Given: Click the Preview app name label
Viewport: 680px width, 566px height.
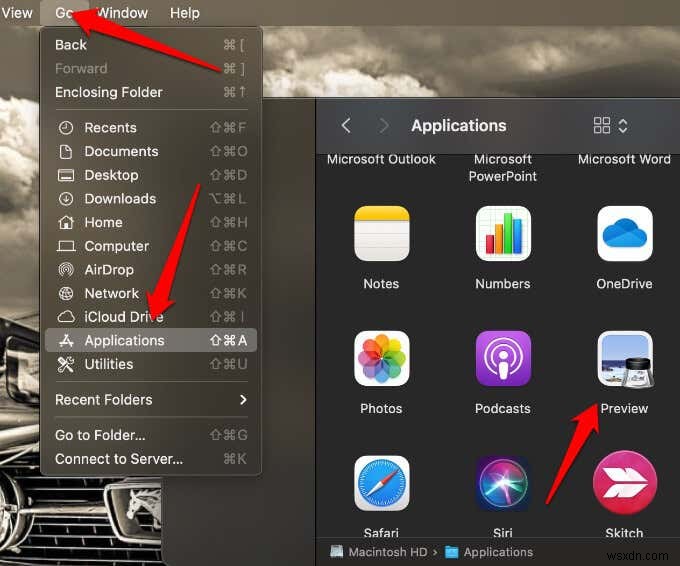Looking at the screenshot, I should click(x=624, y=409).
